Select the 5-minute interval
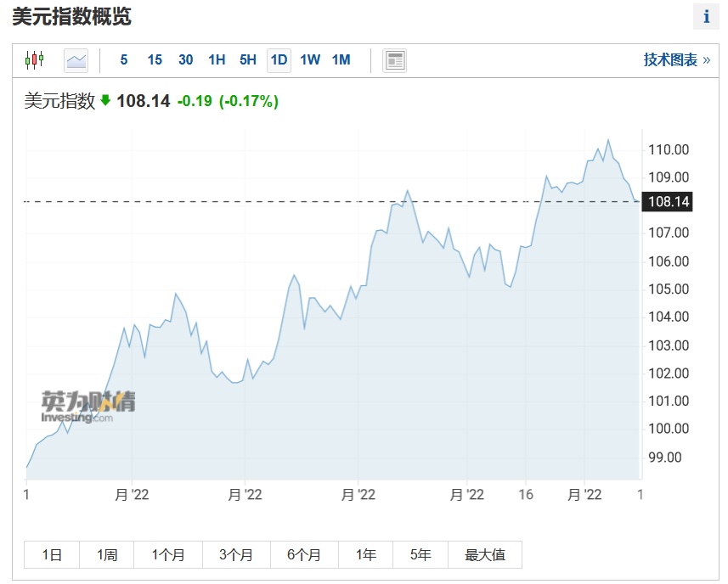728x584 pixels. pos(124,60)
